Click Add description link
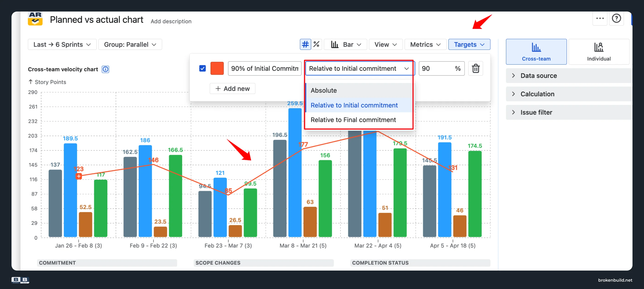Screen dimensions: 644x289 pos(171,21)
